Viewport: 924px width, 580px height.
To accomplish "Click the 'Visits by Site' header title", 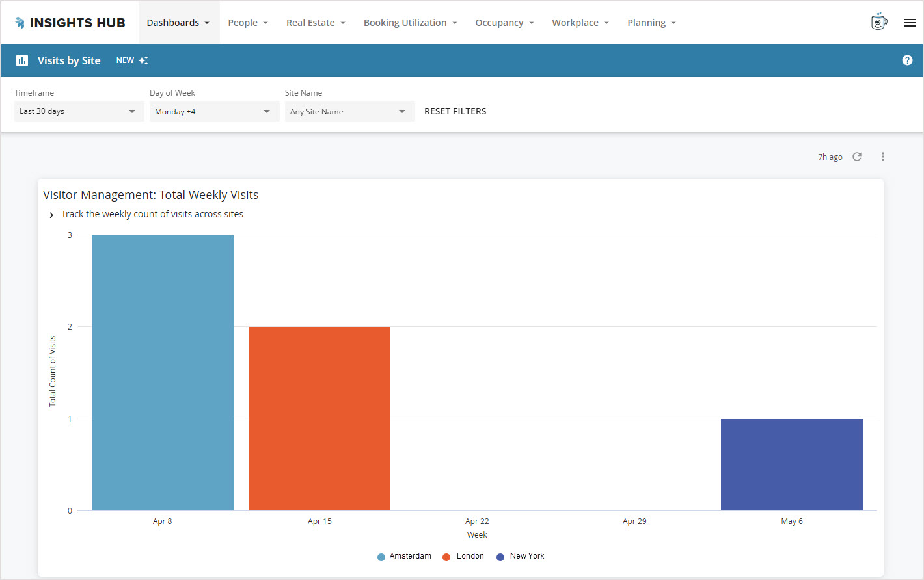I will click(x=69, y=60).
